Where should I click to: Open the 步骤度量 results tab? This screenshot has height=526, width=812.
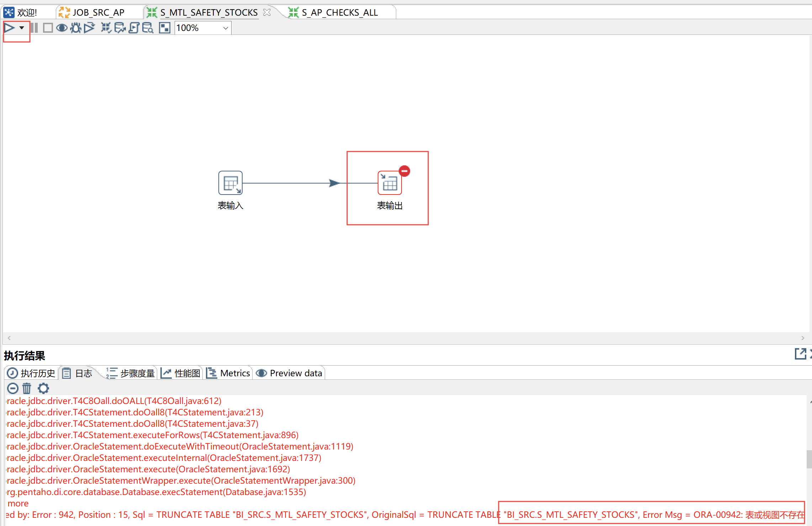[131, 373]
